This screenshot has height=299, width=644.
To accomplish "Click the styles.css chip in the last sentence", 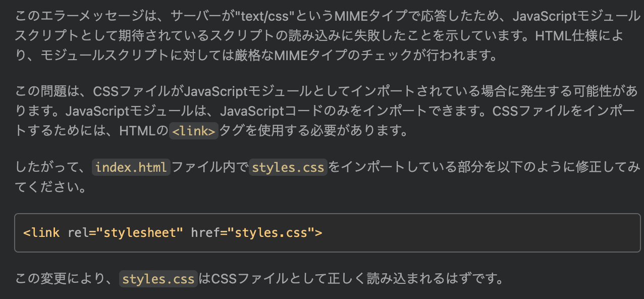I will click(158, 278).
